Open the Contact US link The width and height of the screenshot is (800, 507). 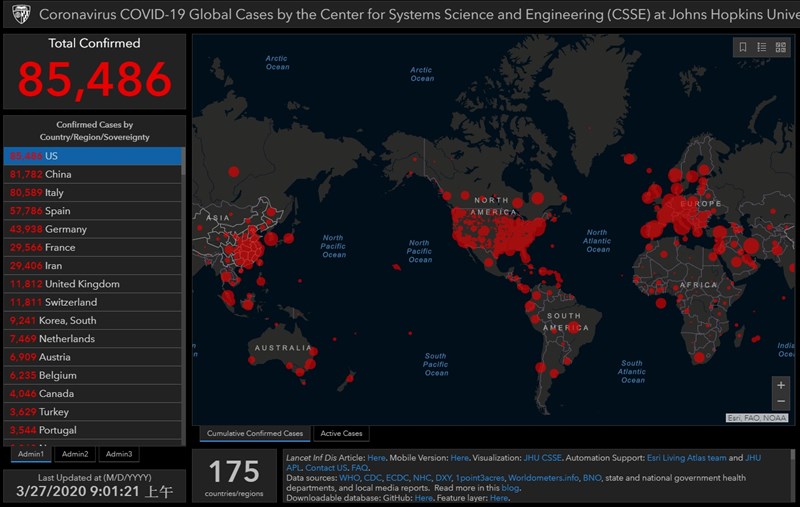pos(327,468)
